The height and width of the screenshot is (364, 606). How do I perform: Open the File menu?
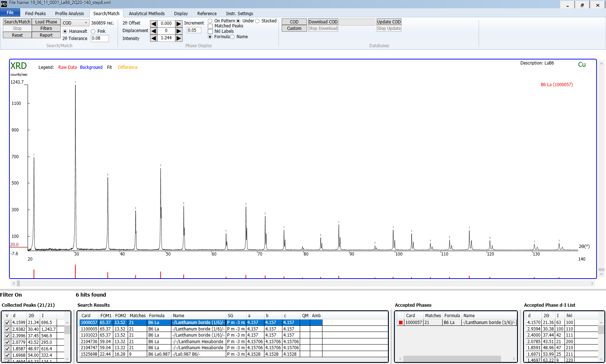click(x=10, y=12)
